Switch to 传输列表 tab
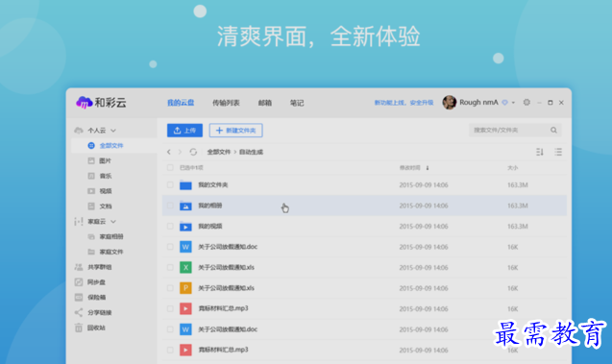612x364 pixels. [226, 103]
